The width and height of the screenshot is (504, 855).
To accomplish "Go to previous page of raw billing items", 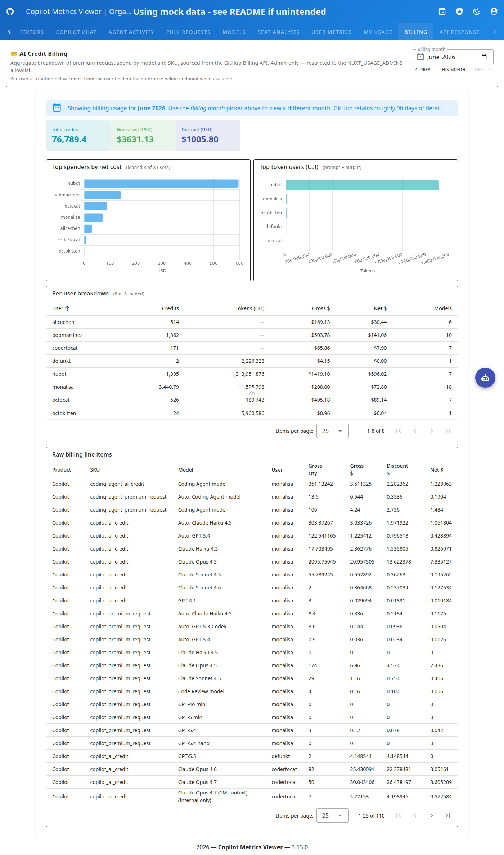I will point(415,815).
